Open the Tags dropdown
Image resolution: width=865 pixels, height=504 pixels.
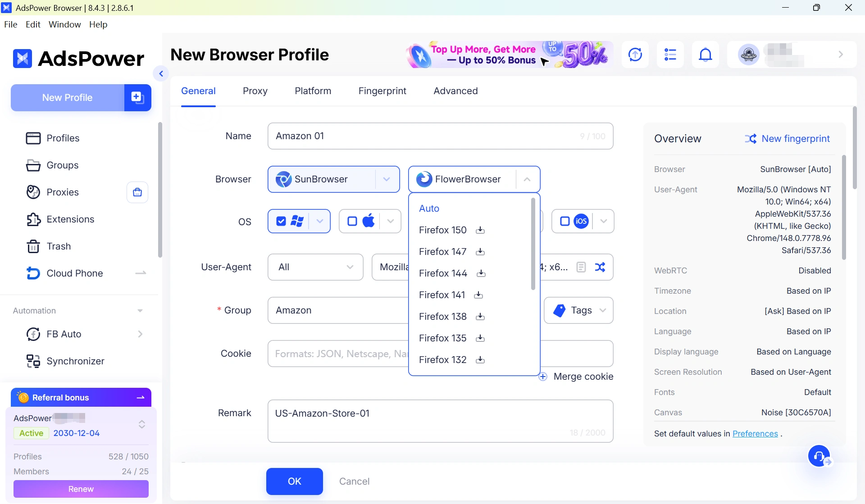(578, 310)
